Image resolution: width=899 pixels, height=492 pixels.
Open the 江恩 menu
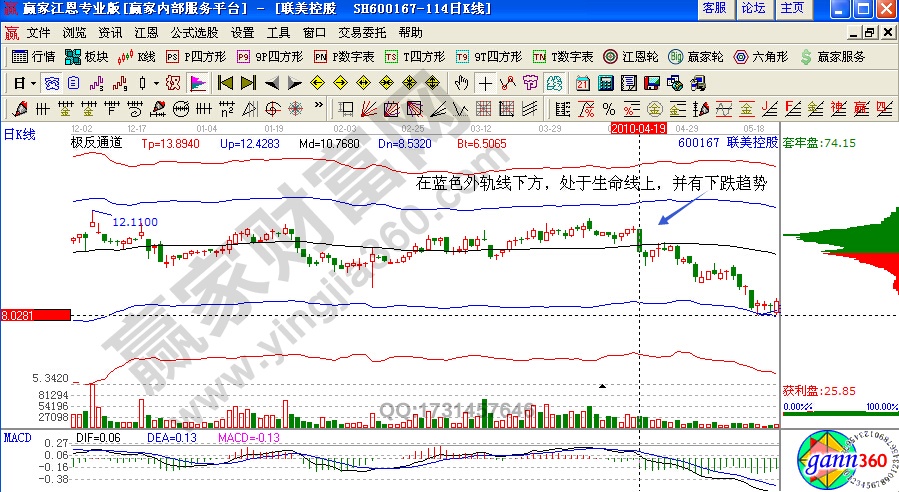pyautogui.click(x=146, y=33)
